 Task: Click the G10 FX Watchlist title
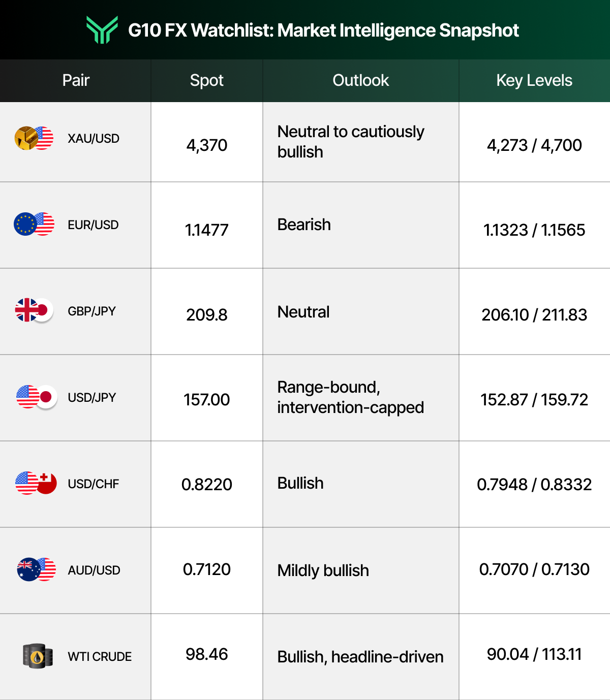(323, 30)
